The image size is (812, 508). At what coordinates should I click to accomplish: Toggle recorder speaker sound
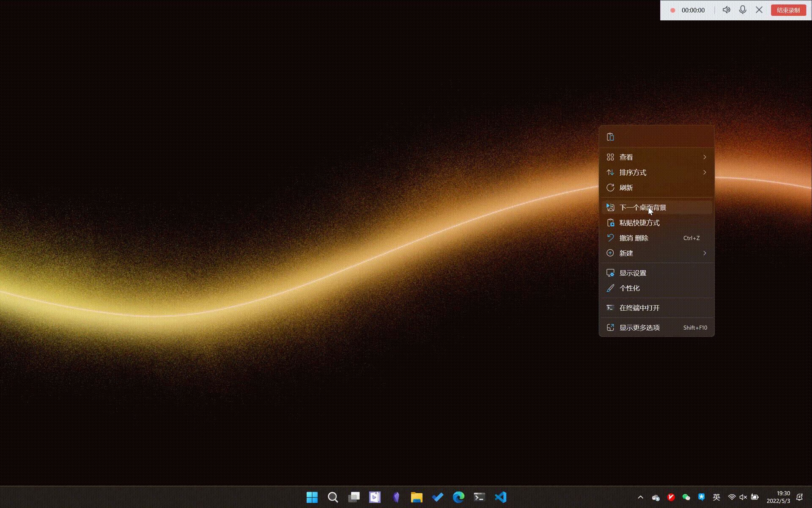tap(726, 10)
